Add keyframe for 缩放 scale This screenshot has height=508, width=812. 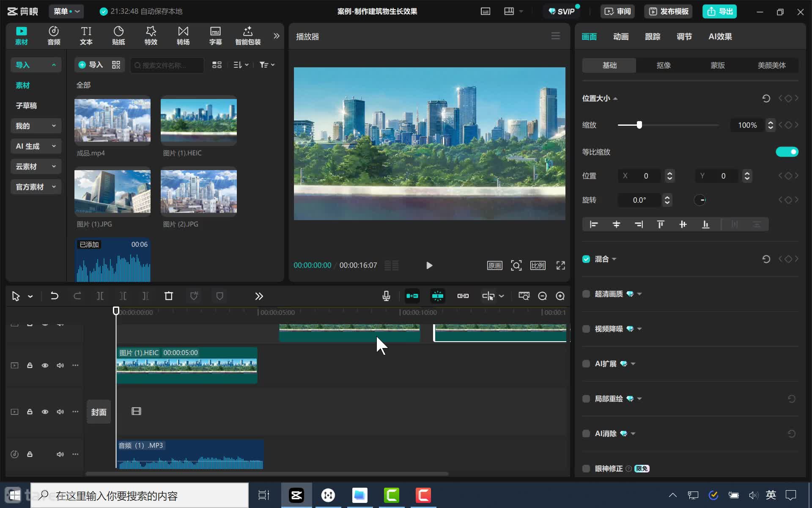pyautogui.click(x=788, y=125)
